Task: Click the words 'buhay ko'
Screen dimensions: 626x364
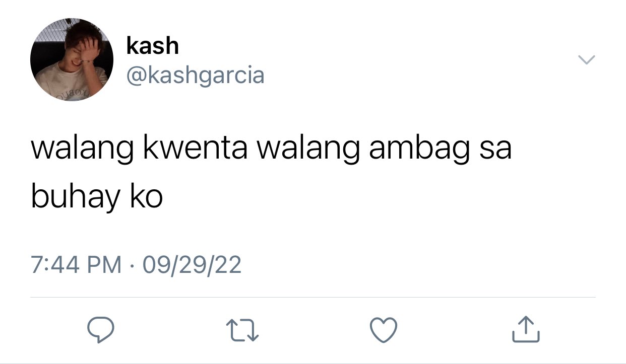Action: coord(97,197)
